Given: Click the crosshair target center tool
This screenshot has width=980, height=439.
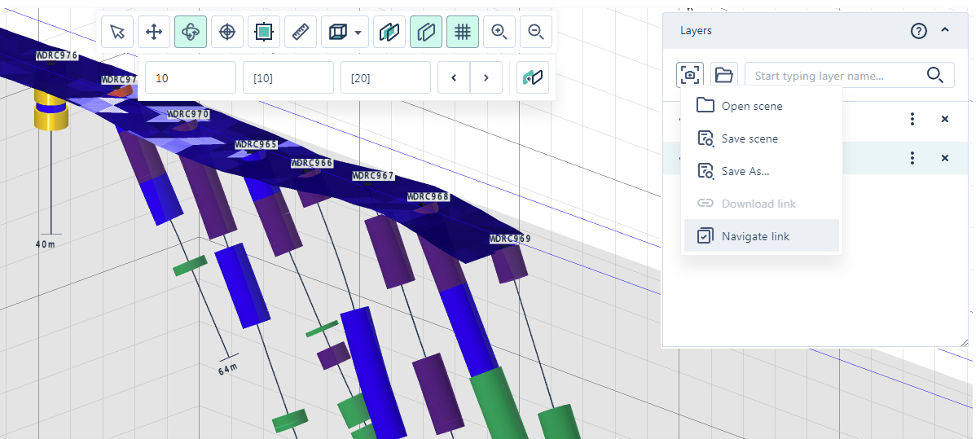Looking at the screenshot, I should [227, 32].
